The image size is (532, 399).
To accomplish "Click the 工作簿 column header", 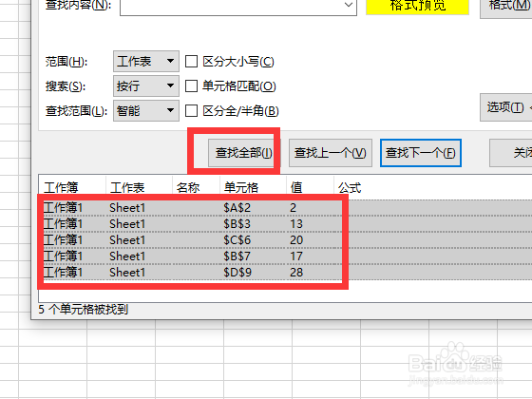I will click(x=72, y=187).
